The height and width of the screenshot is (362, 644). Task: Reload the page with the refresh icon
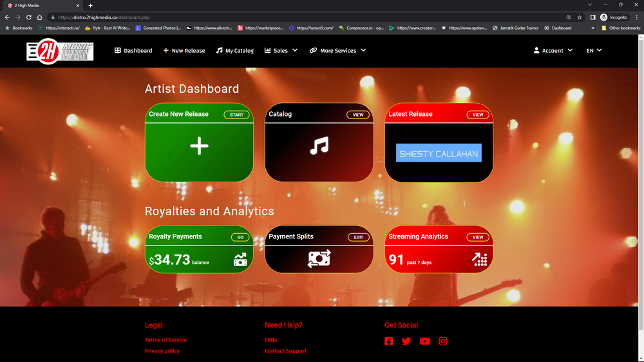pos(29,17)
